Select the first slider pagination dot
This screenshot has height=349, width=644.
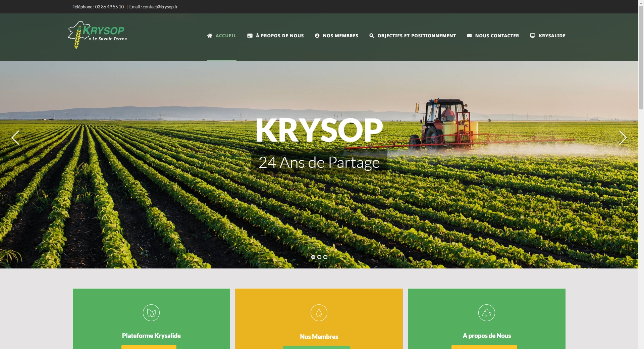(313, 257)
